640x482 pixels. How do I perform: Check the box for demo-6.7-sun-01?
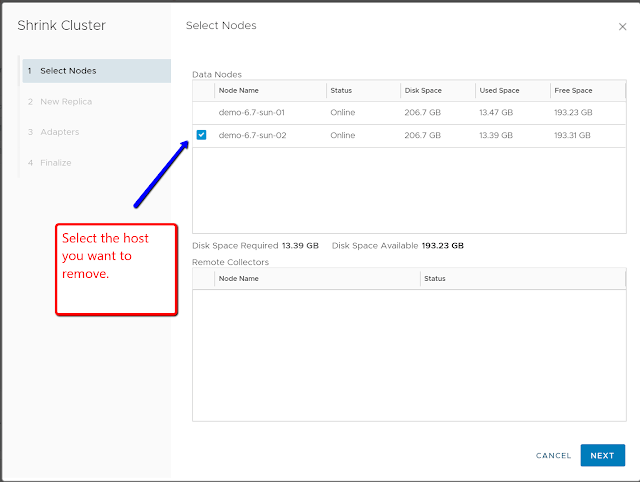click(x=202, y=113)
